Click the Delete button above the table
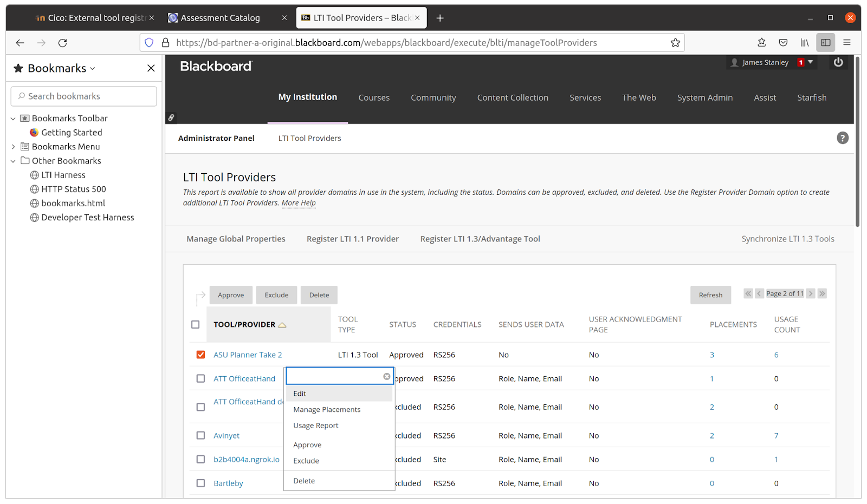 point(319,295)
